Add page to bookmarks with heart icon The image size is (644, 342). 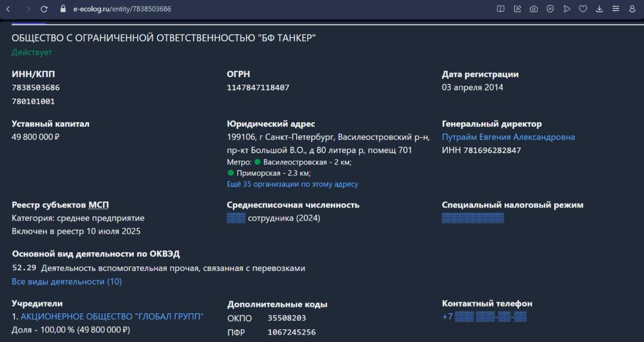point(583,9)
